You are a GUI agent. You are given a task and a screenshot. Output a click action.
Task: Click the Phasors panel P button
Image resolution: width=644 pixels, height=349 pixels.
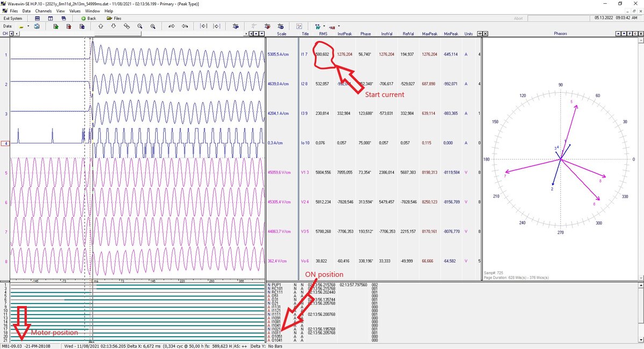pos(629,34)
